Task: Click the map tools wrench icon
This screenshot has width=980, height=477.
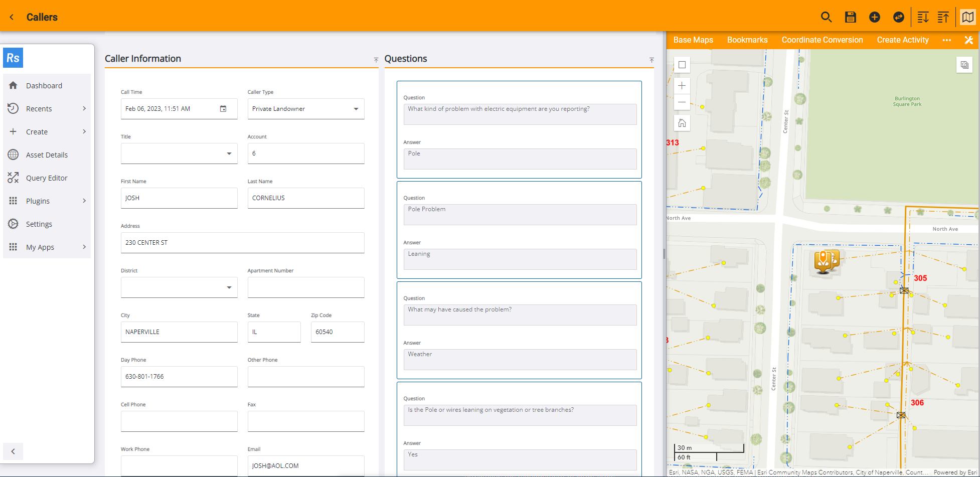Action: click(968, 40)
